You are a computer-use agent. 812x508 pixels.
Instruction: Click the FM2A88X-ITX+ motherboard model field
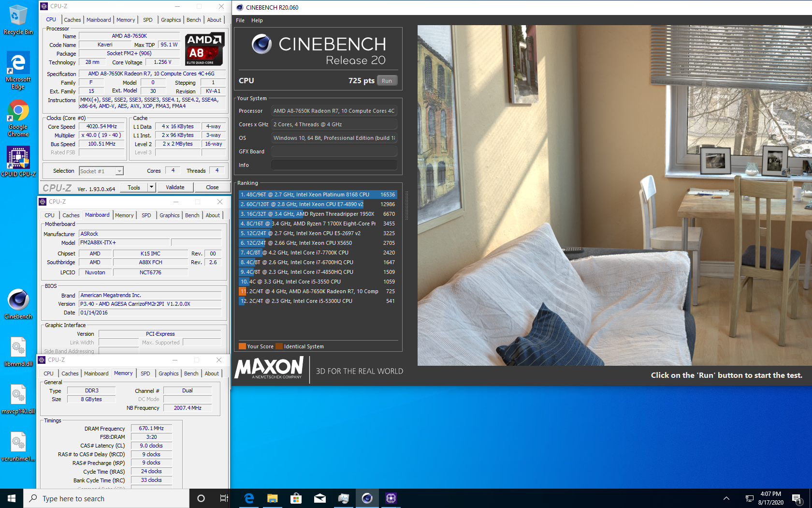pos(125,242)
